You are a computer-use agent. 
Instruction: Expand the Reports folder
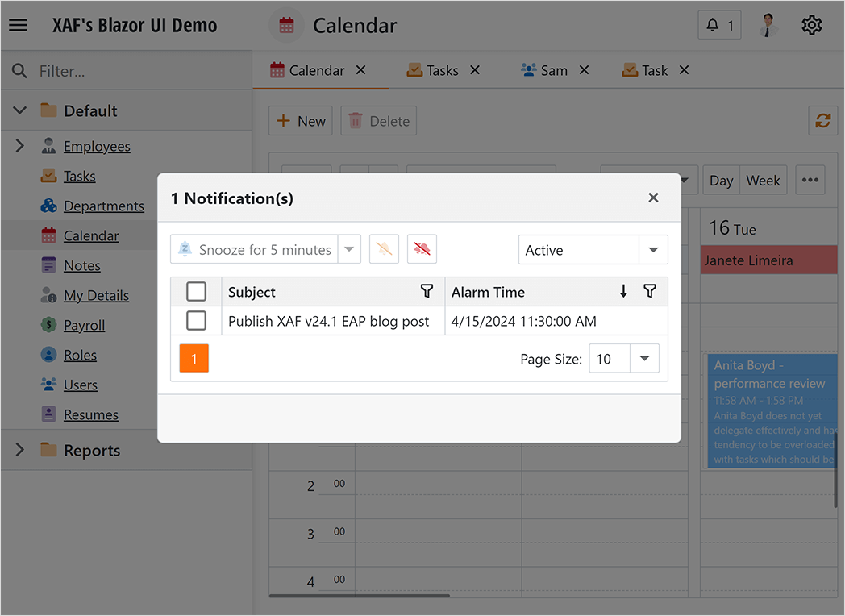coord(19,450)
